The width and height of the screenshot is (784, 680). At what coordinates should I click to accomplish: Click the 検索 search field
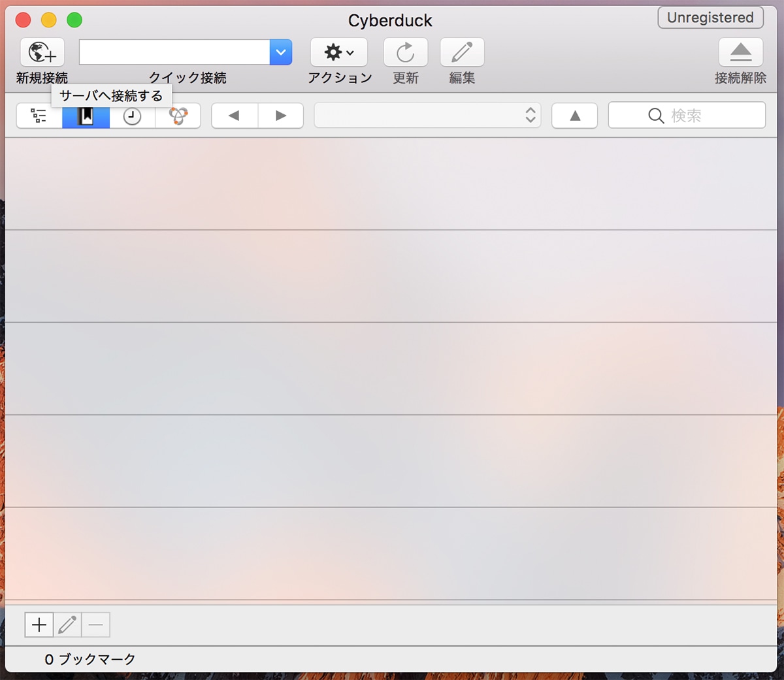pyautogui.click(x=687, y=116)
